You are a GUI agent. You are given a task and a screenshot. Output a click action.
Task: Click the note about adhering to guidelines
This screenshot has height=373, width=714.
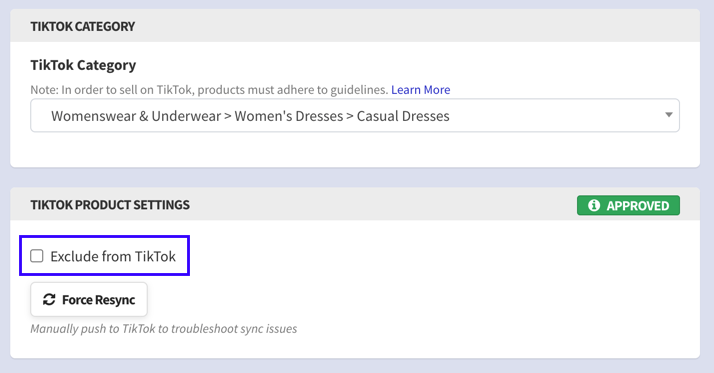coord(209,90)
